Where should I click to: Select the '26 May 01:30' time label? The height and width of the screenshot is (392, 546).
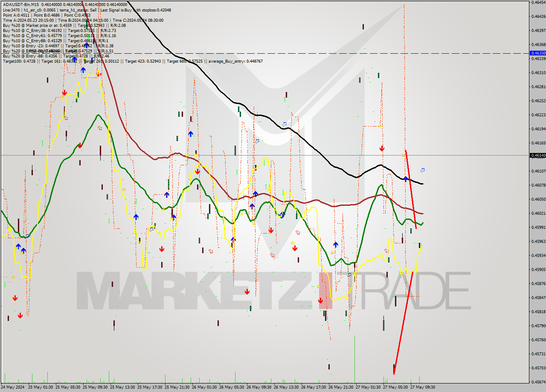click(x=204, y=387)
